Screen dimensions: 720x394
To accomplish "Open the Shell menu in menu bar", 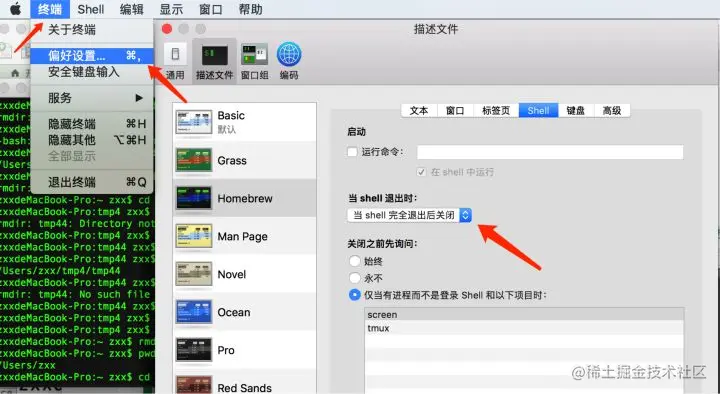I will (x=90, y=9).
